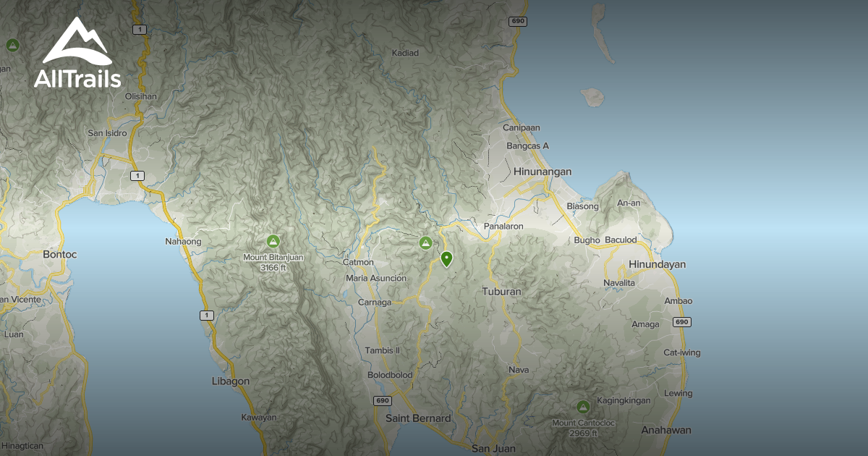Image resolution: width=868 pixels, height=456 pixels.
Task: Click the Hinunangan town label
Action: click(x=543, y=172)
